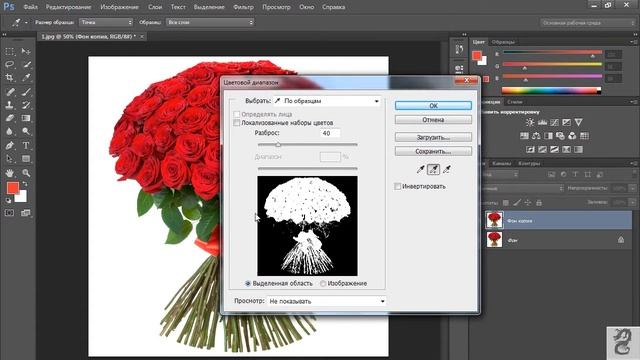The height and width of the screenshot is (360, 640).
Task: Select the Eraser tool
Action: tap(10, 118)
